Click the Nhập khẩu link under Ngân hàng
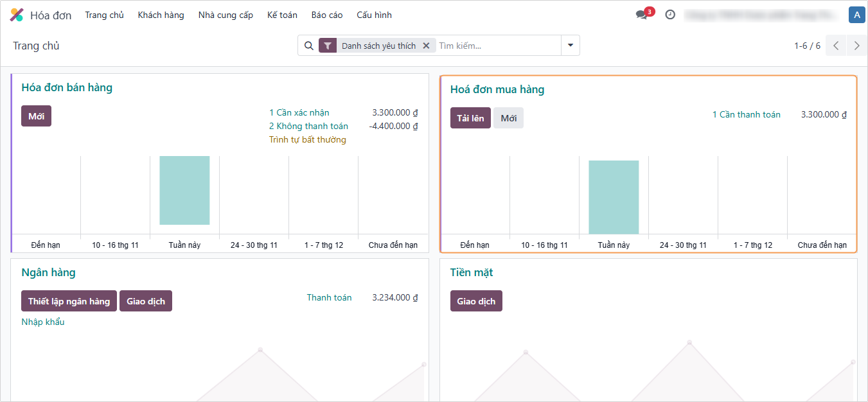The height and width of the screenshot is (402, 868). click(43, 322)
